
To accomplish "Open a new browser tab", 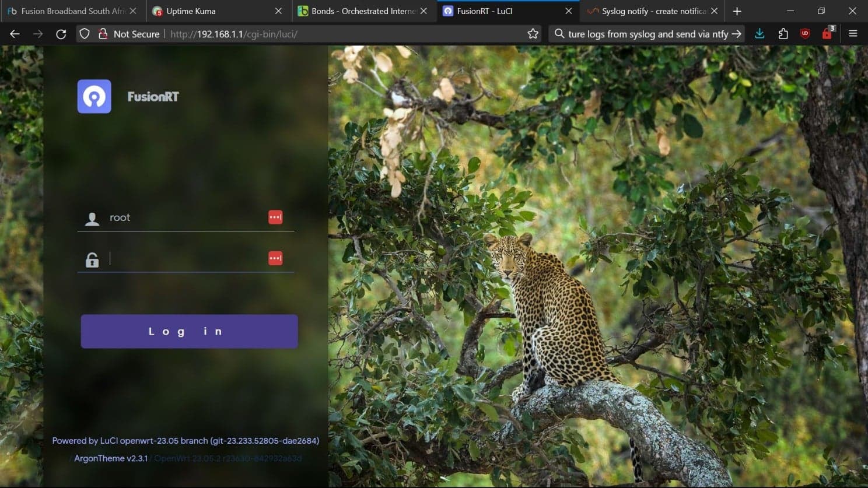I will coord(737,11).
